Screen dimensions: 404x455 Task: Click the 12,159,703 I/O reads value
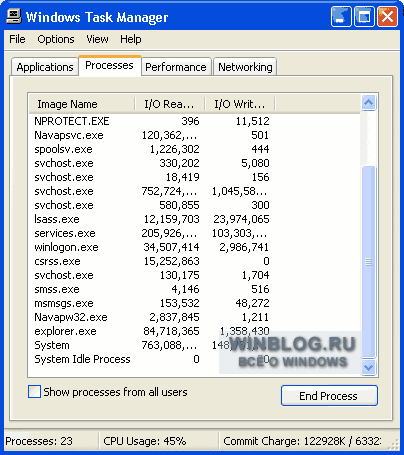171,219
